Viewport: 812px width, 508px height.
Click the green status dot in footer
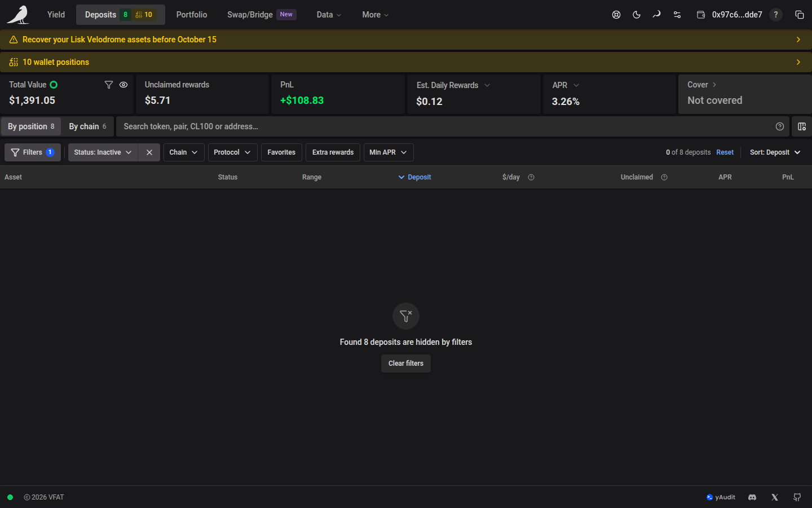[10, 497]
